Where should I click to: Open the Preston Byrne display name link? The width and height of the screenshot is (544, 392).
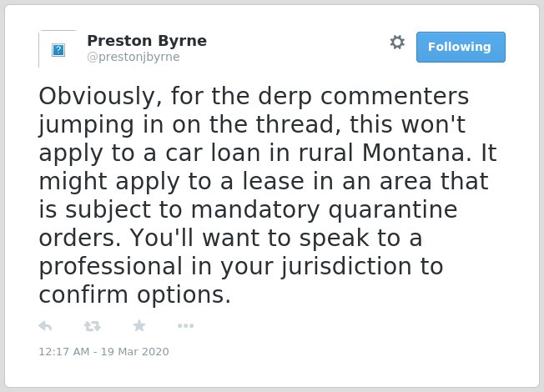coord(147,41)
